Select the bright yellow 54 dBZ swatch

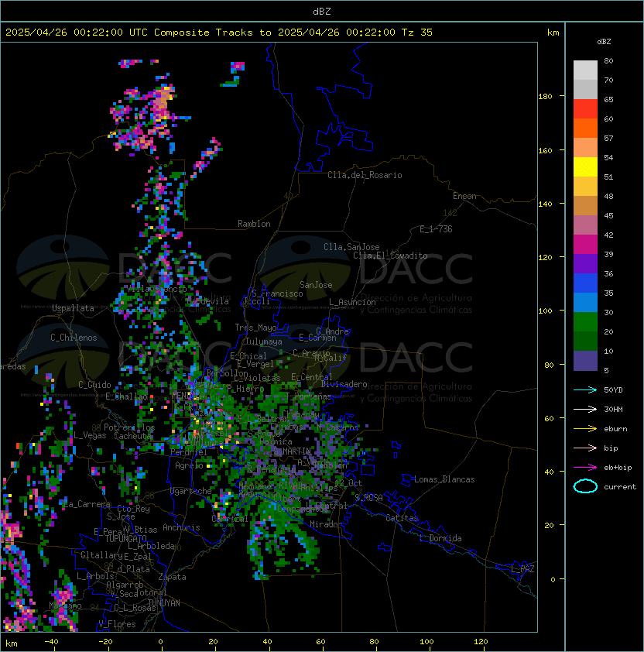tap(585, 167)
